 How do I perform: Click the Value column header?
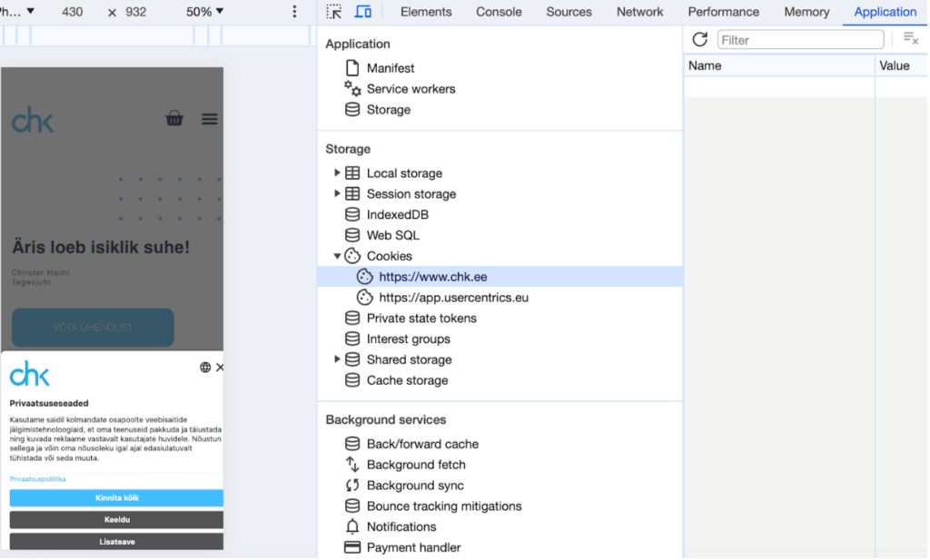tap(902, 65)
